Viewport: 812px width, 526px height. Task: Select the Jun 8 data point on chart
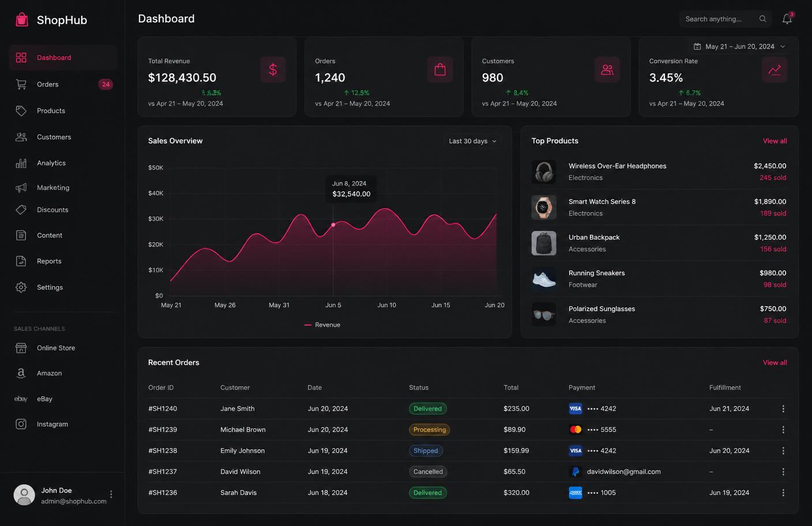pos(333,225)
